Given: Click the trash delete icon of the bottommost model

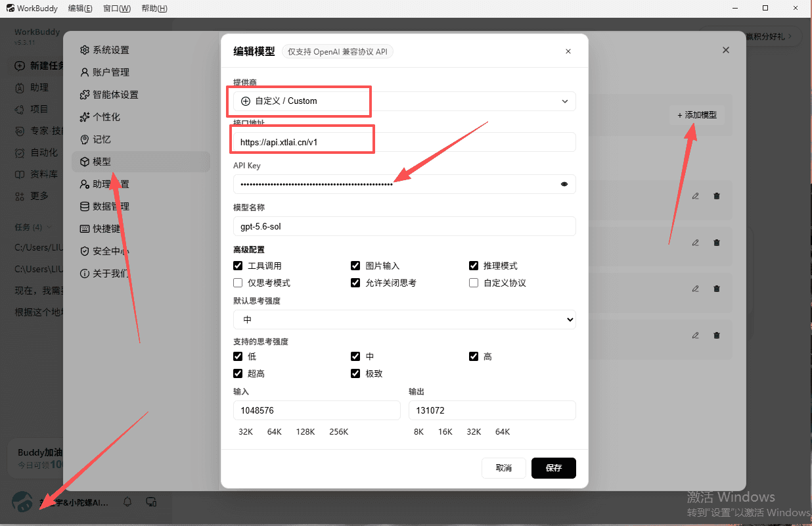Looking at the screenshot, I should (717, 335).
